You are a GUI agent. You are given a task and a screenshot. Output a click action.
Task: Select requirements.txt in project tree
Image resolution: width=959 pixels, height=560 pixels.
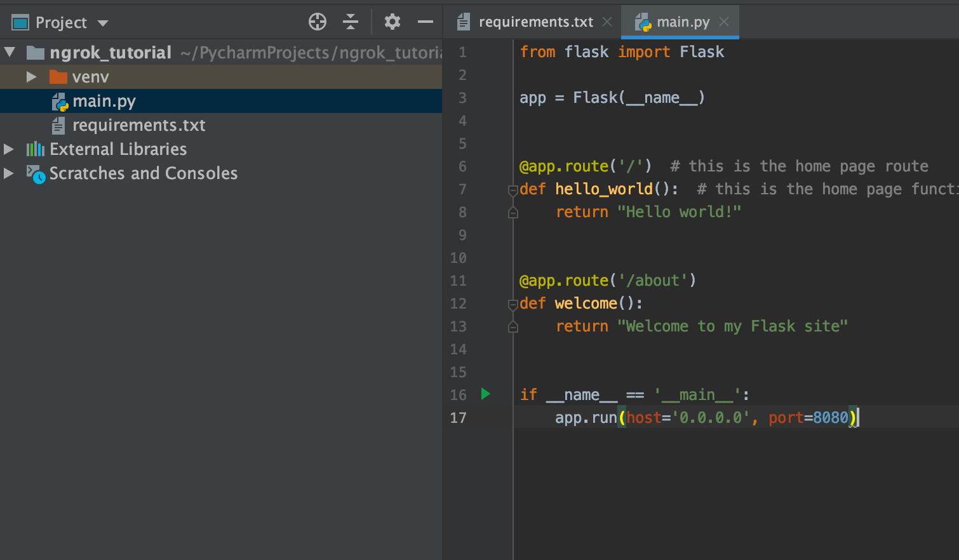click(x=138, y=125)
